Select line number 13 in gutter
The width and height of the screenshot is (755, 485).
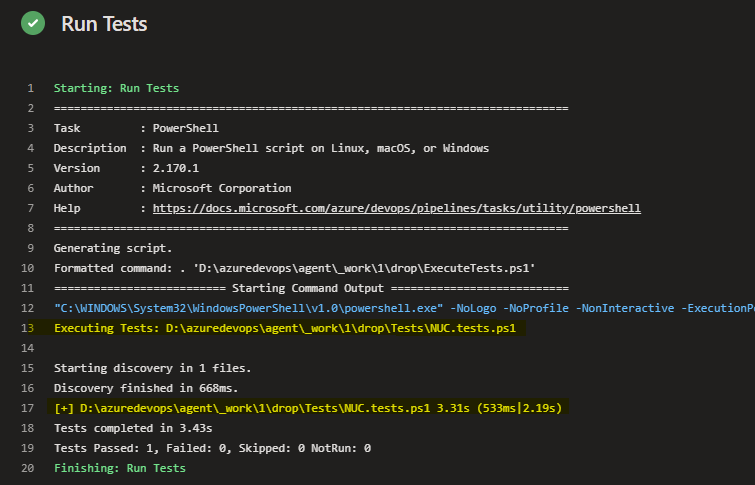point(27,328)
